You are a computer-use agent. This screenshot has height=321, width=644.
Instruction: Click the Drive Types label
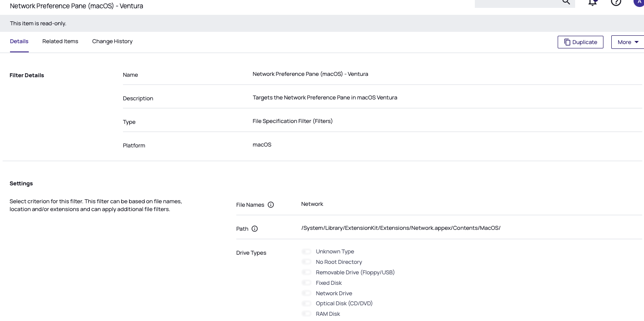coord(251,253)
